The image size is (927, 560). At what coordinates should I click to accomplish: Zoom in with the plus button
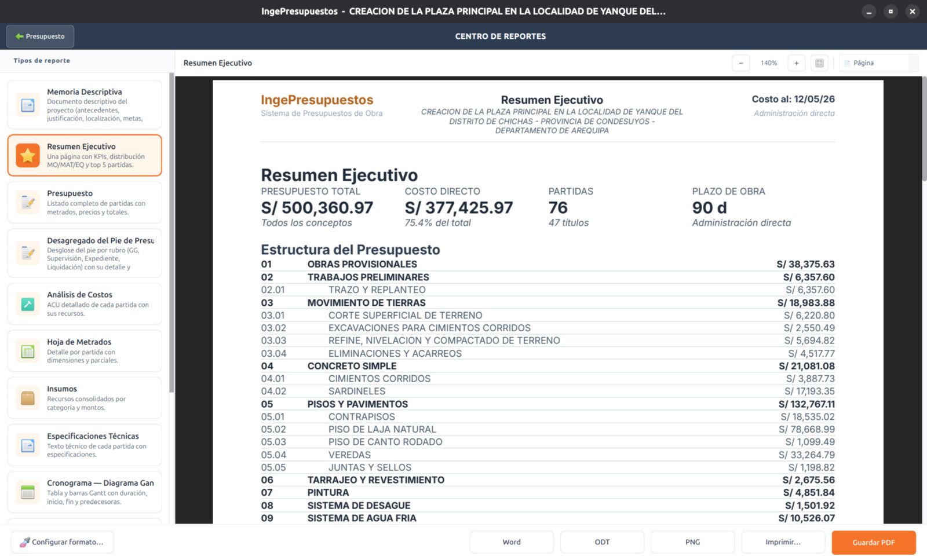tap(797, 63)
